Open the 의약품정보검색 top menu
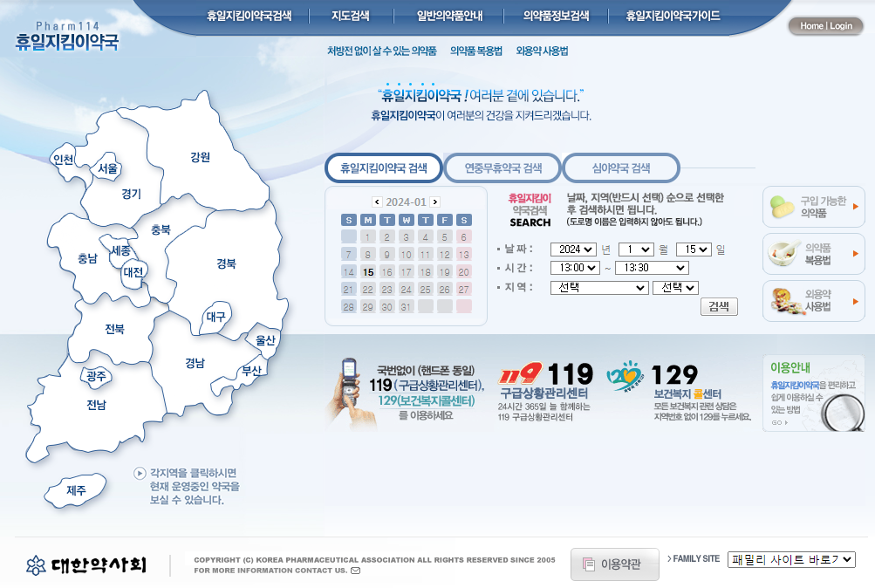Screen dimensions: 875x588 [x=556, y=16]
